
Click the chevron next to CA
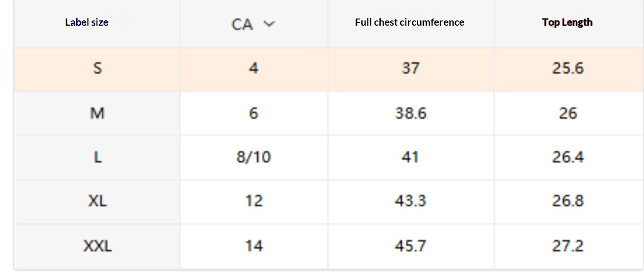tap(269, 24)
